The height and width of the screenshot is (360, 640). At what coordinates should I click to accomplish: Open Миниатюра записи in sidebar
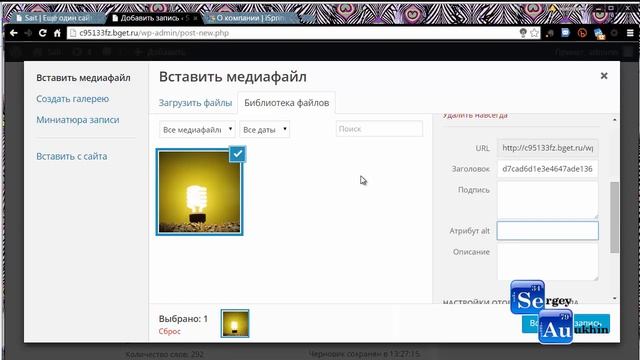(78, 120)
